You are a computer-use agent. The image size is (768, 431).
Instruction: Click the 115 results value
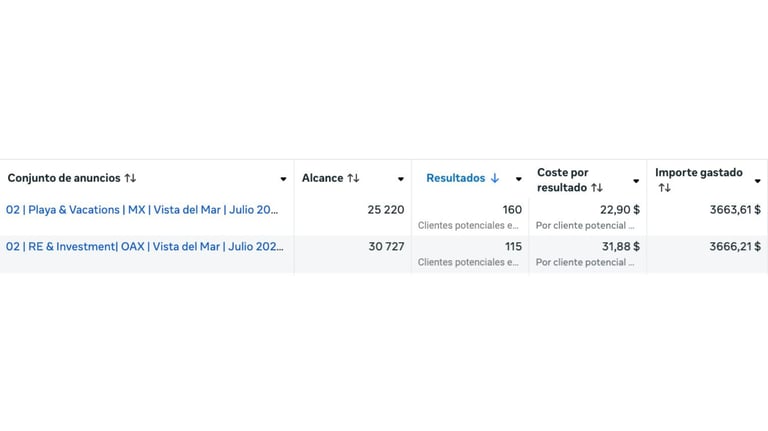[x=512, y=246]
